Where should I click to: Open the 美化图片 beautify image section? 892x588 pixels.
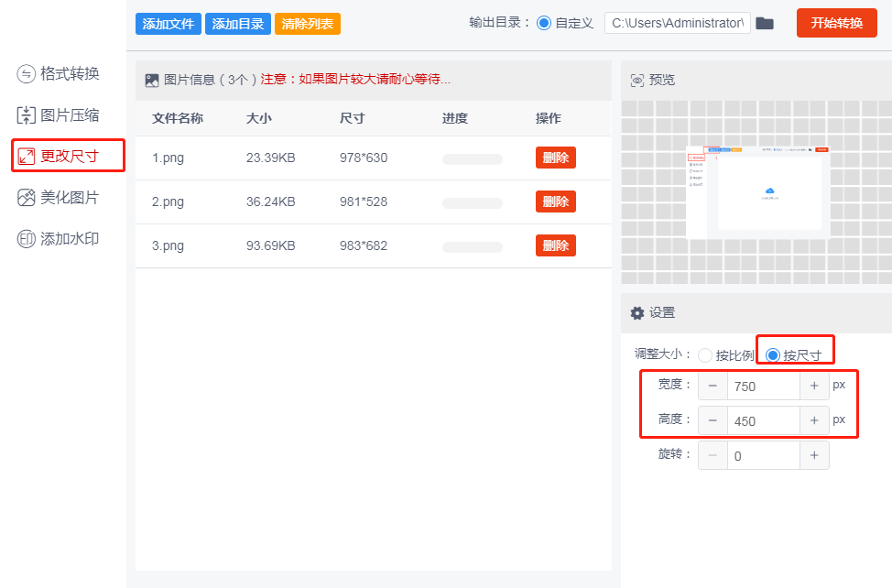(58, 197)
